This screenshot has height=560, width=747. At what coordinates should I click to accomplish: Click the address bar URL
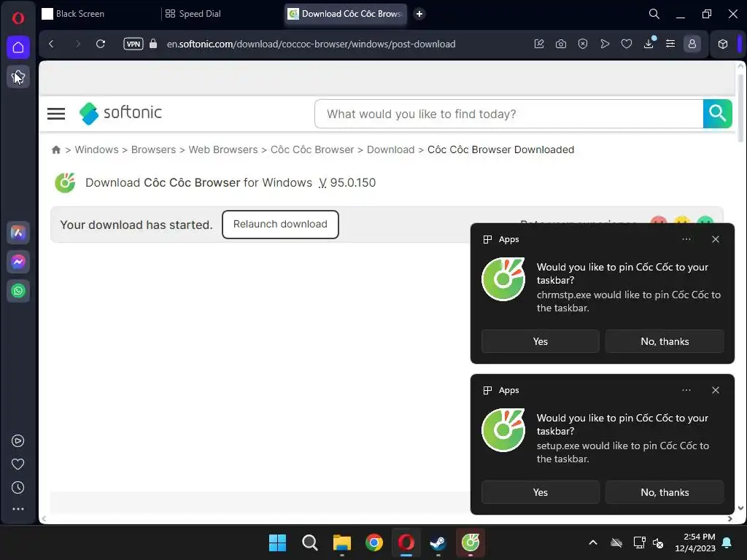point(311,44)
